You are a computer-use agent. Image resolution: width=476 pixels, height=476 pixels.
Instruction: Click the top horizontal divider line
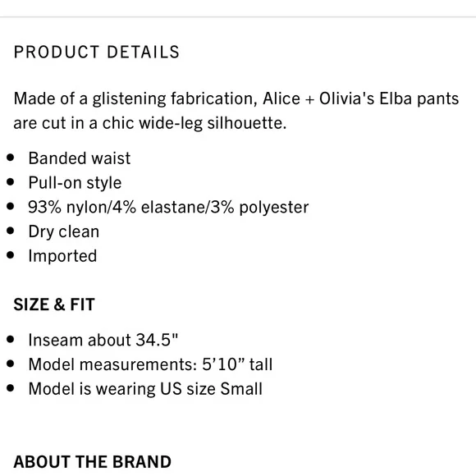pos(238,17)
